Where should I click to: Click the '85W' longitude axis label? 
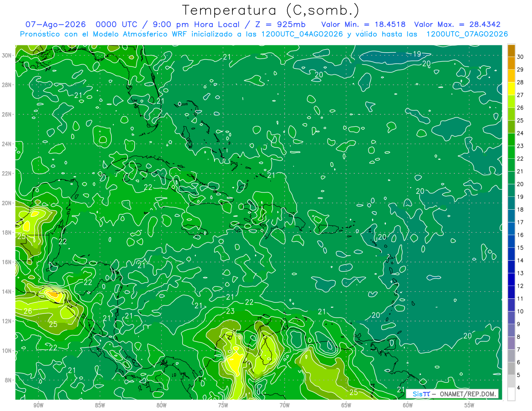[x=100, y=405]
